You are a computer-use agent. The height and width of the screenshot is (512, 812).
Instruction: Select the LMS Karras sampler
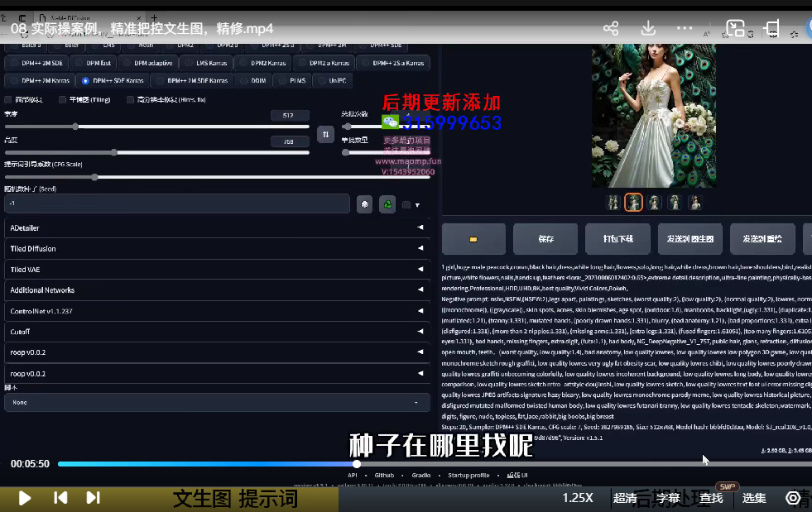point(205,63)
